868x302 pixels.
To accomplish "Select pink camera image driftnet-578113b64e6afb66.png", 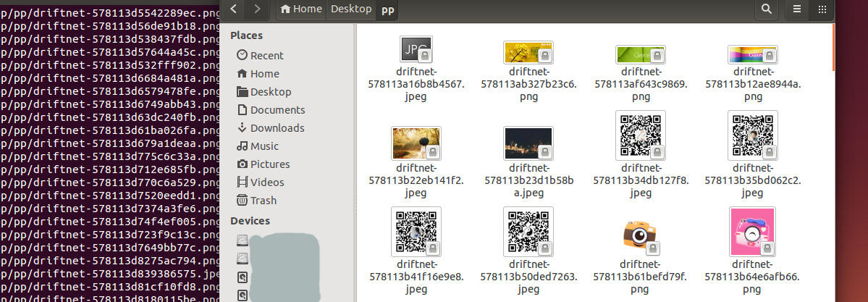I will [753, 232].
